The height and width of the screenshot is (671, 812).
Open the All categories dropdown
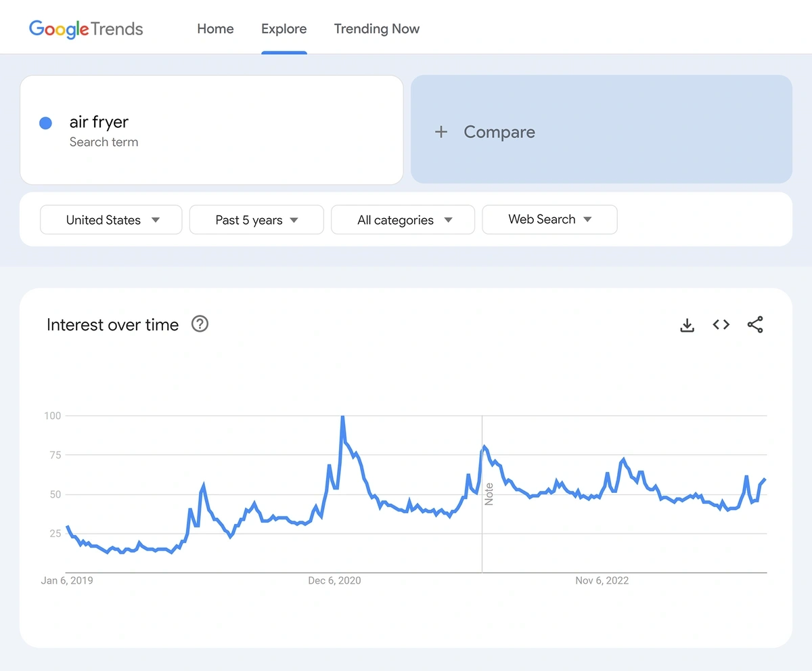click(x=403, y=220)
